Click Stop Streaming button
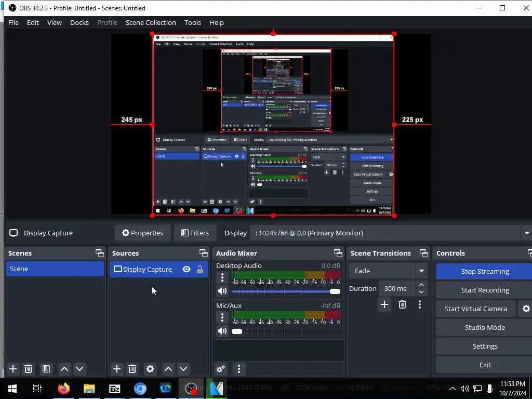 485,271
